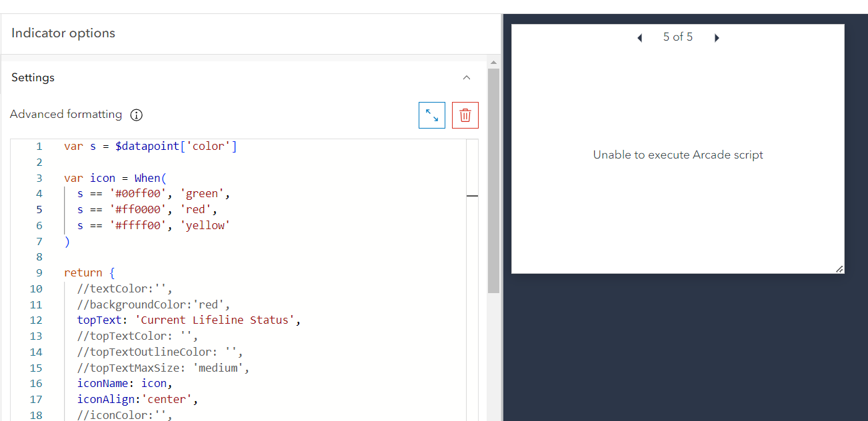Open the Advanced formatting info tooltip
Viewport: 868px width, 421px height.
tap(136, 115)
